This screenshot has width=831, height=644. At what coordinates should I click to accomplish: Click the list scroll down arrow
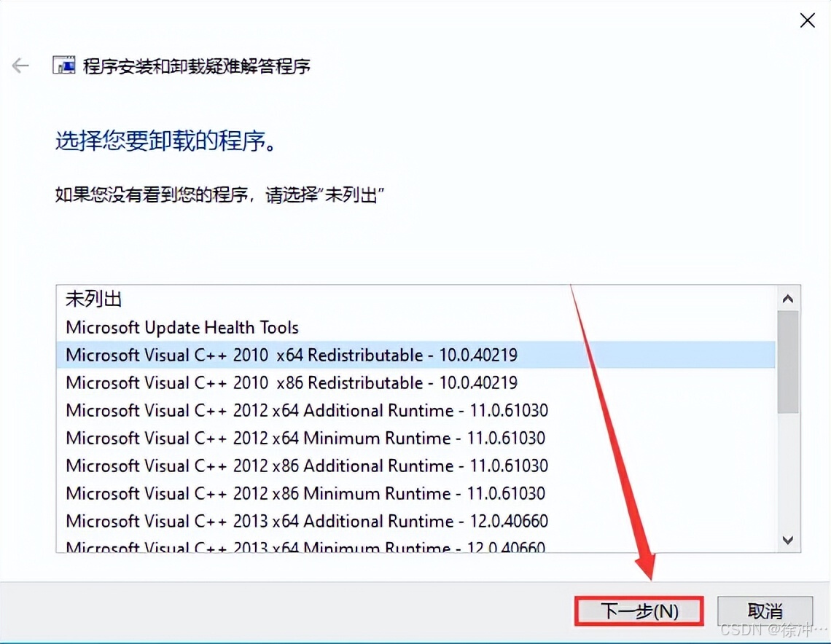point(788,541)
